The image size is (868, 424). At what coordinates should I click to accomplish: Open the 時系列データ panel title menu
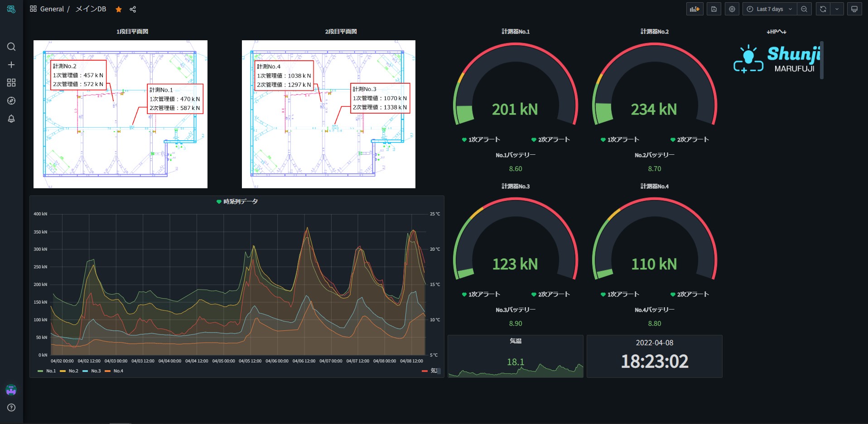(x=241, y=201)
